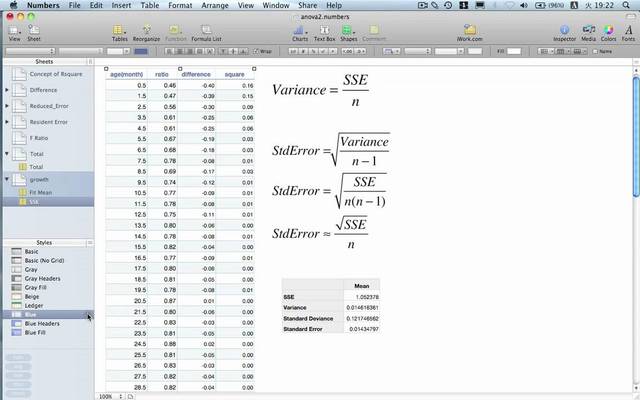The width and height of the screenshot is (640, 400).
Task: Open the 100% zoom level dropdown
Action: point(111,396)
